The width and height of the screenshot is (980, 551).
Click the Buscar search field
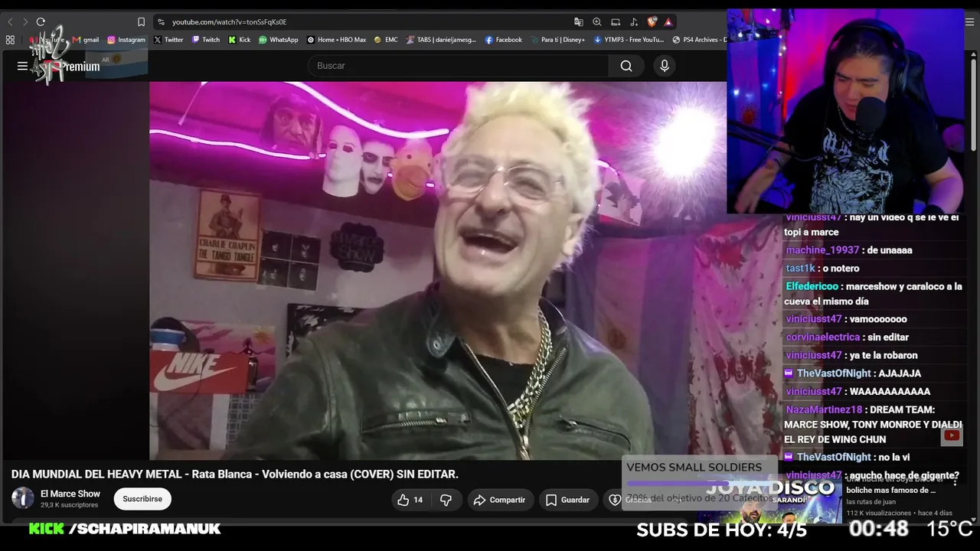coord(459,66)
